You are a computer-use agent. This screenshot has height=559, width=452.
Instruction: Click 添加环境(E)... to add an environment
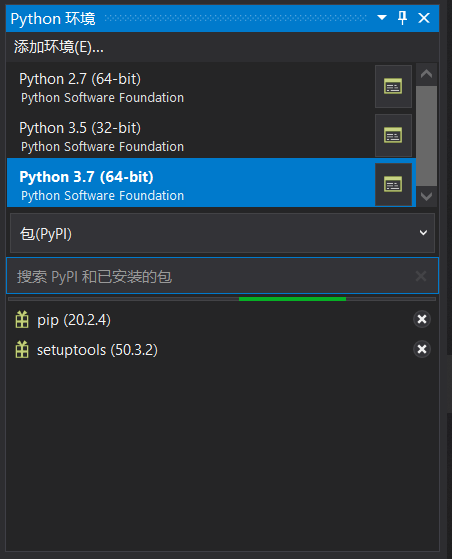(59, 47)
